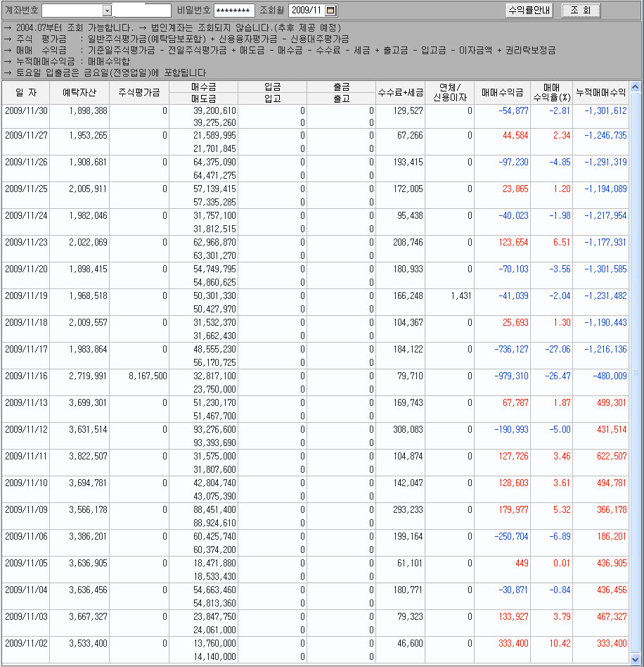Open the calendar picker beside 조회월
The height and width of the screenshot is (667, 644).
tap(331, 11)
